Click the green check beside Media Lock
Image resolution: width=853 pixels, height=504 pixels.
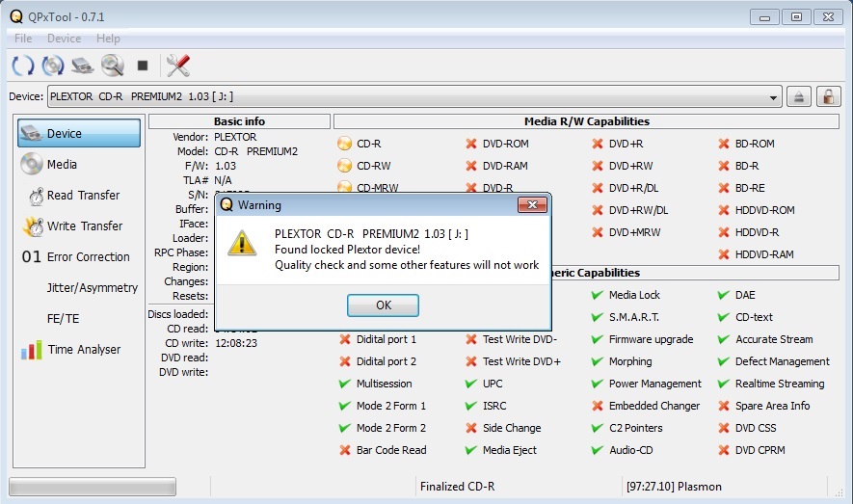coord(598,295)
